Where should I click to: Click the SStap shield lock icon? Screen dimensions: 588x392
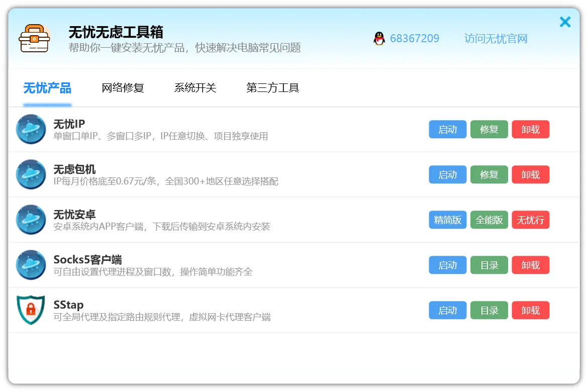[31, 310]
